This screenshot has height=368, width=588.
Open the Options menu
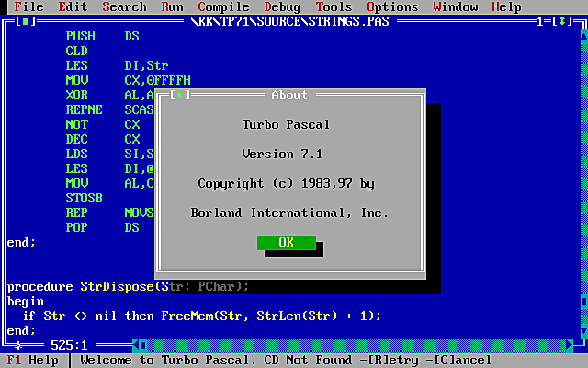tap(392, 6)
